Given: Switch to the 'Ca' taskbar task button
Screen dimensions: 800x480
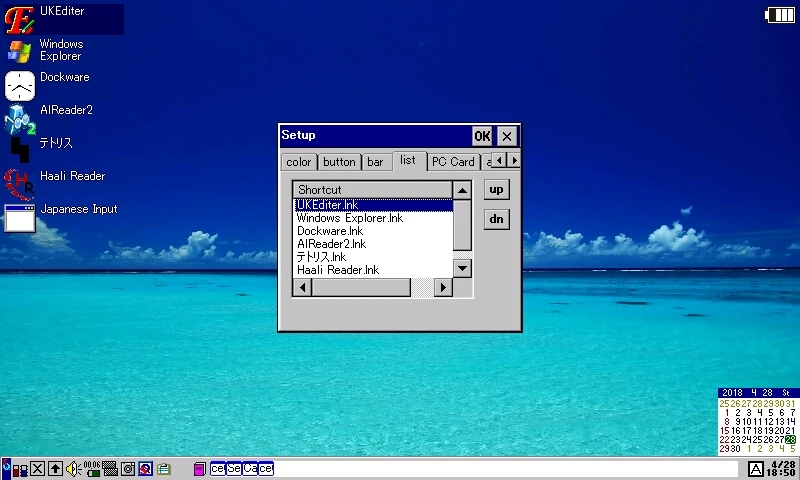Looking at the screenshot, I should [250, 468].
